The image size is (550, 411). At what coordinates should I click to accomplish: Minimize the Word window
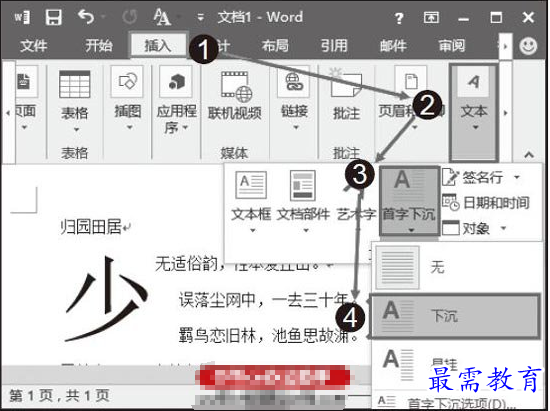[x=464, y=18]
